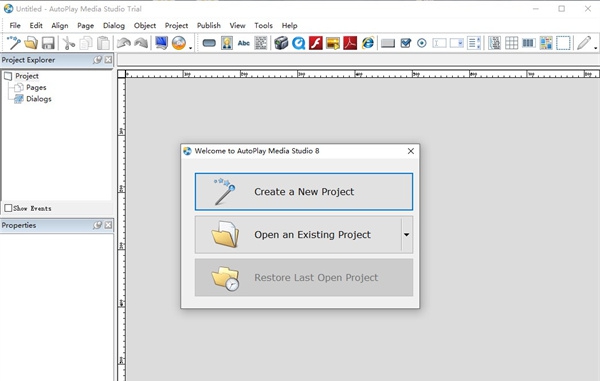Open the Edit menu
The height and width of the screenshot is (381, 600).
36,26
